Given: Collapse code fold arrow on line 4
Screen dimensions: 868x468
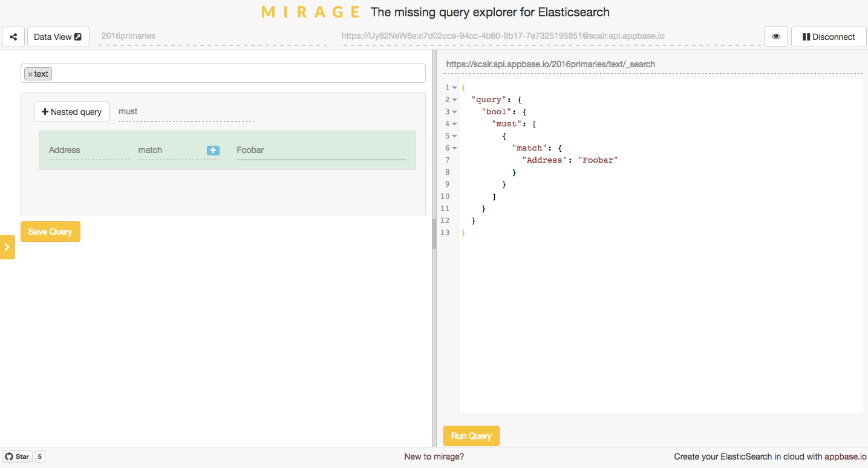Looking at the screenshot, I should pyautogui.click(x=454, y=124).
